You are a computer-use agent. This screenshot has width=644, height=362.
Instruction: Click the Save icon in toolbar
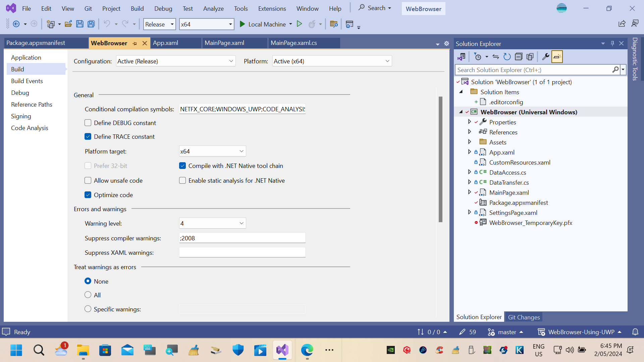click(80, 24)
